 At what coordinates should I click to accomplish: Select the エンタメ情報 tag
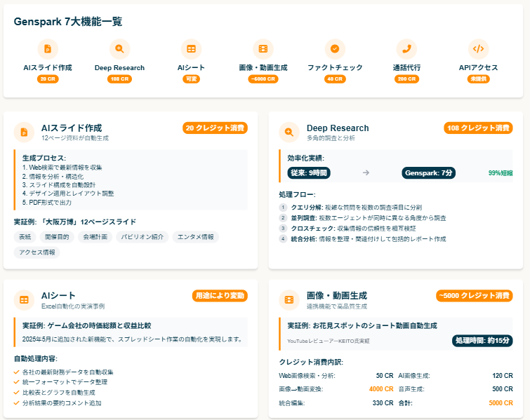pyautogui.click(x=196, y=237)
